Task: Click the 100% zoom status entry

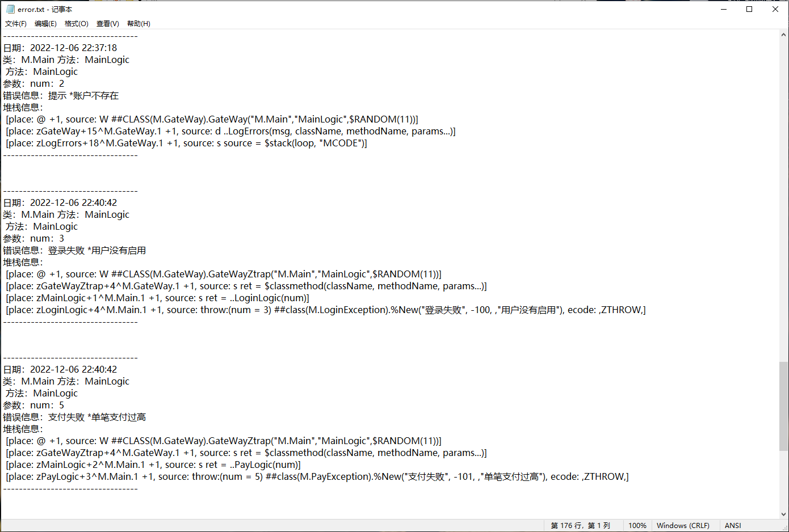Action: (x=637, y=526)
